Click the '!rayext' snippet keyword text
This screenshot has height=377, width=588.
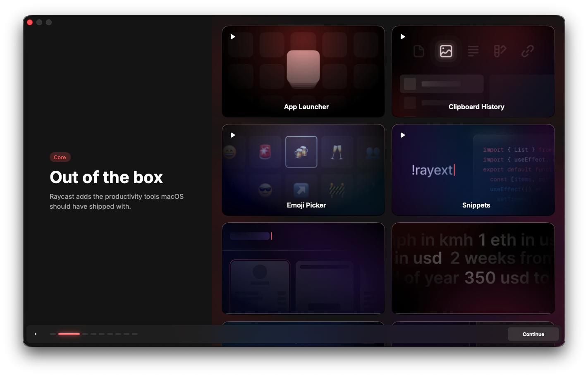pyautogui.click(x=433, y=170)
